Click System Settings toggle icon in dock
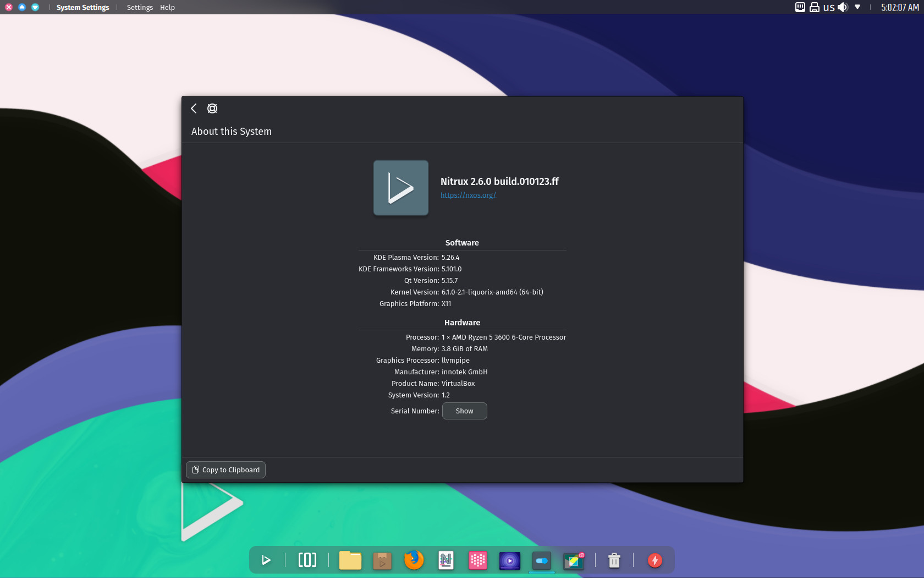 [542, 560]
